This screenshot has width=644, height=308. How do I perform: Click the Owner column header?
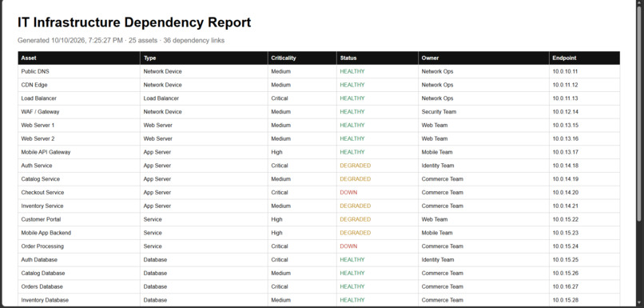483,58
